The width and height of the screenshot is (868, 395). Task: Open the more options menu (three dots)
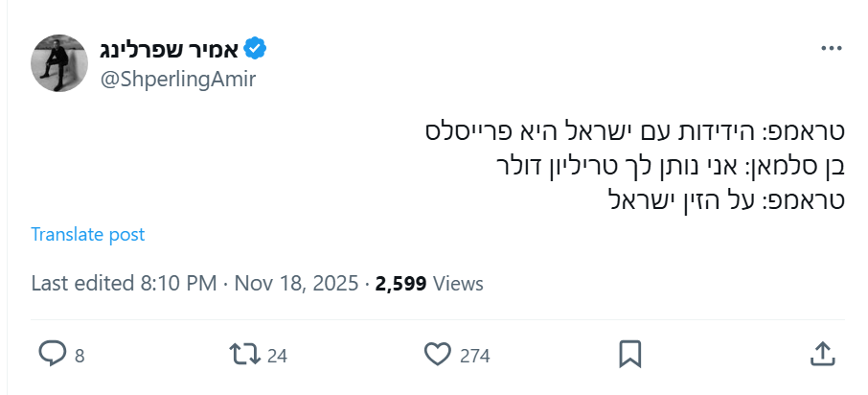(831, 48)
